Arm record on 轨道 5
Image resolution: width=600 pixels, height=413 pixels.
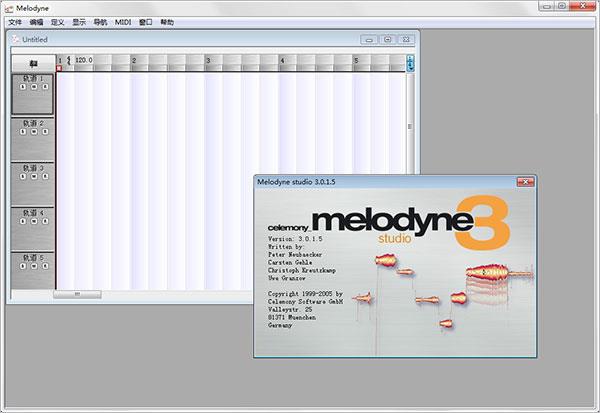[x=45, y=266]
